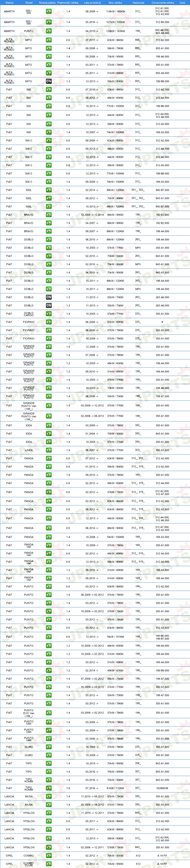Select the '118kW / 160KM' power cell
Viewport: 190px width, 868px height.
(115, 11)
